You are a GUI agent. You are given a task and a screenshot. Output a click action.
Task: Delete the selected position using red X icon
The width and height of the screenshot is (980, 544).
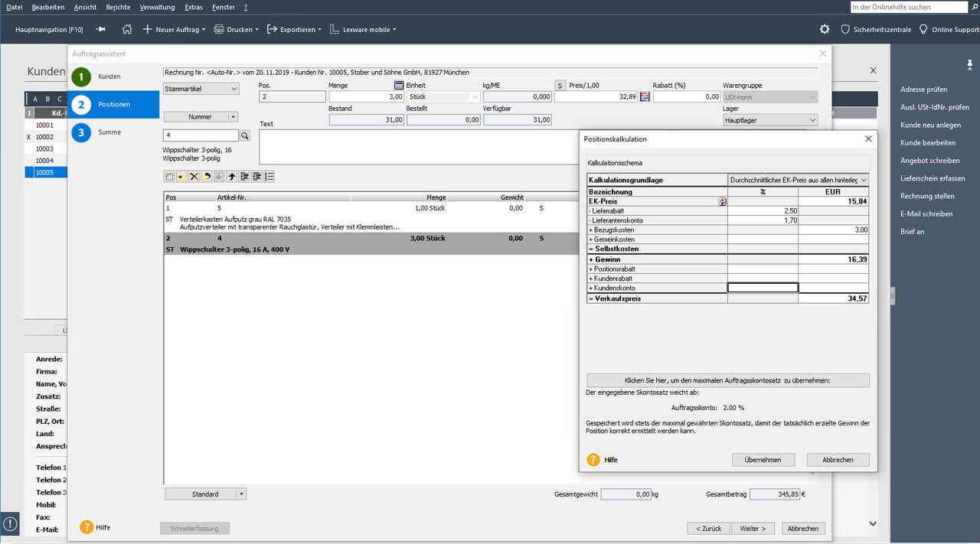(194, 176)
